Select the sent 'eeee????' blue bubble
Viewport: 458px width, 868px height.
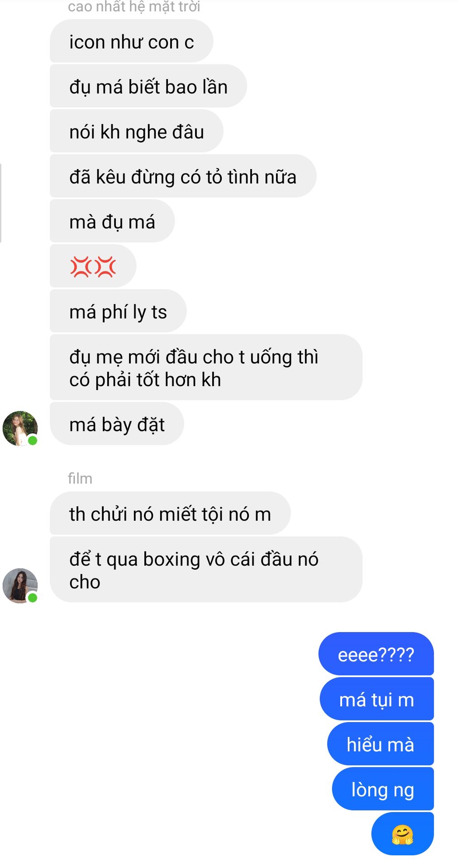[x=376, y=654]
